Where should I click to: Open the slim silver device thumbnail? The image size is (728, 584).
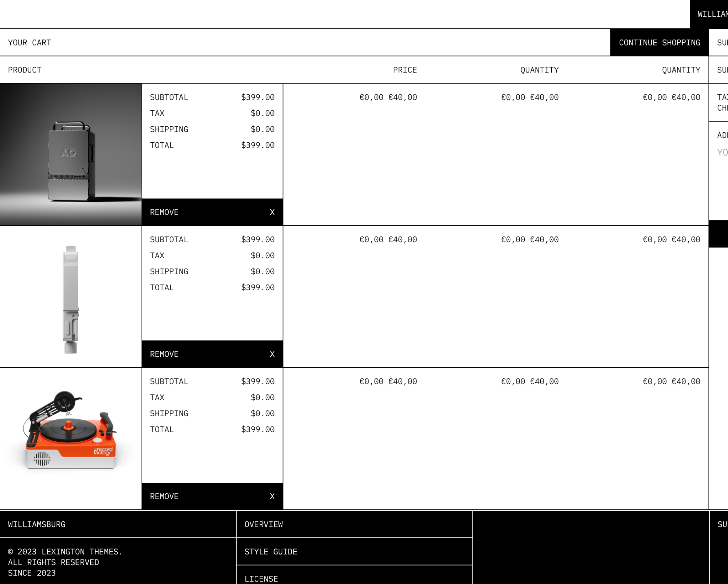click(x=70, y=297)
